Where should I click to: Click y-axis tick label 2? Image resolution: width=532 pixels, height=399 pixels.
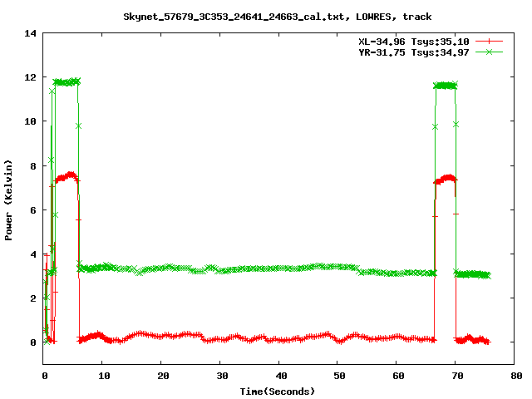(33, 298)
